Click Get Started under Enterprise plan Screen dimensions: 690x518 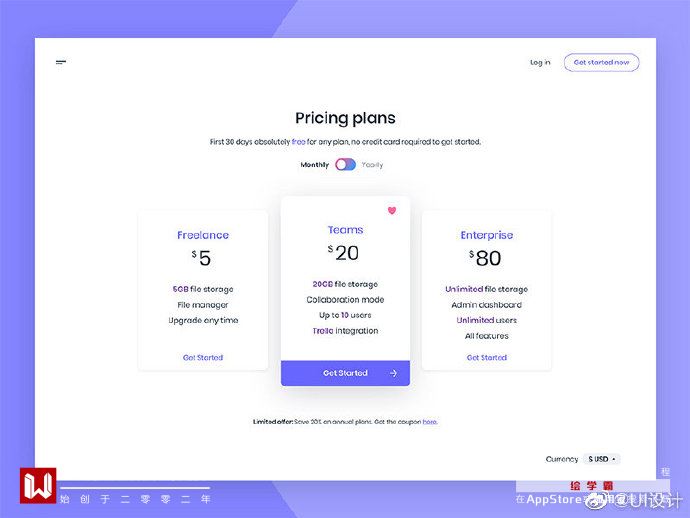(x=487, y=357)
